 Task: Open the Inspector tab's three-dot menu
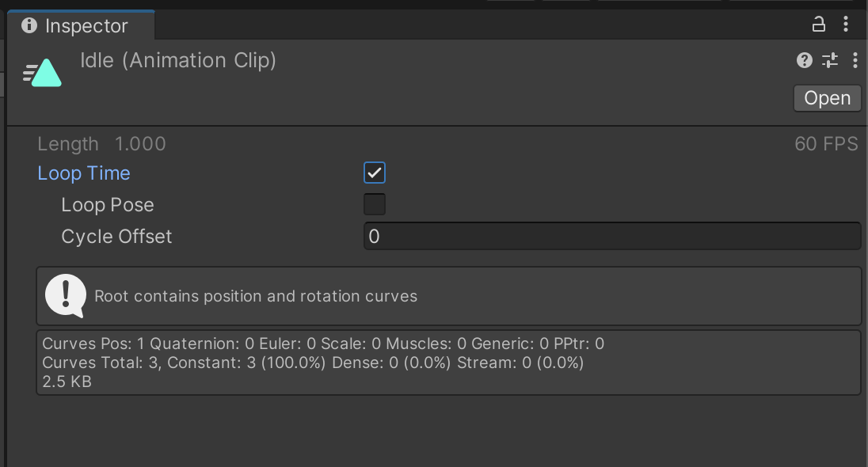847,25
